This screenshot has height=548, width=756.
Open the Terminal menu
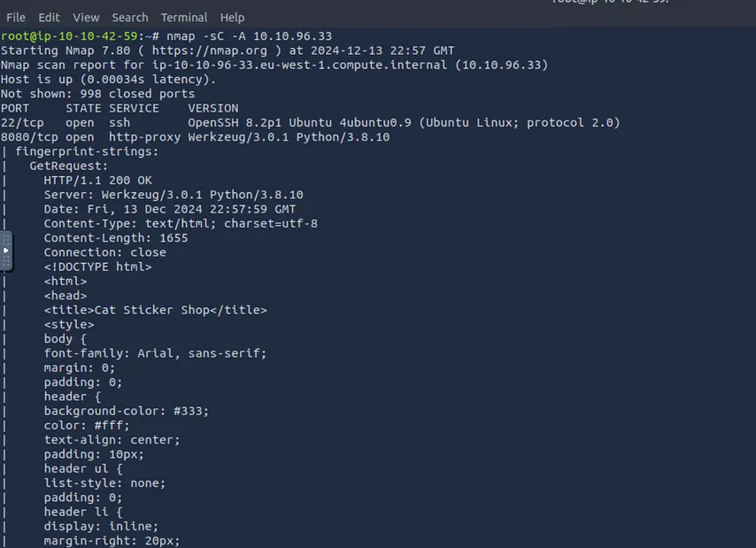point(184,18)
